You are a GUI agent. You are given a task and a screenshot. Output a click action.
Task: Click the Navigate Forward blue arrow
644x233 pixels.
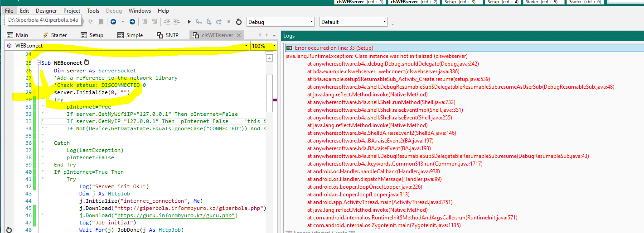(132, 22)
